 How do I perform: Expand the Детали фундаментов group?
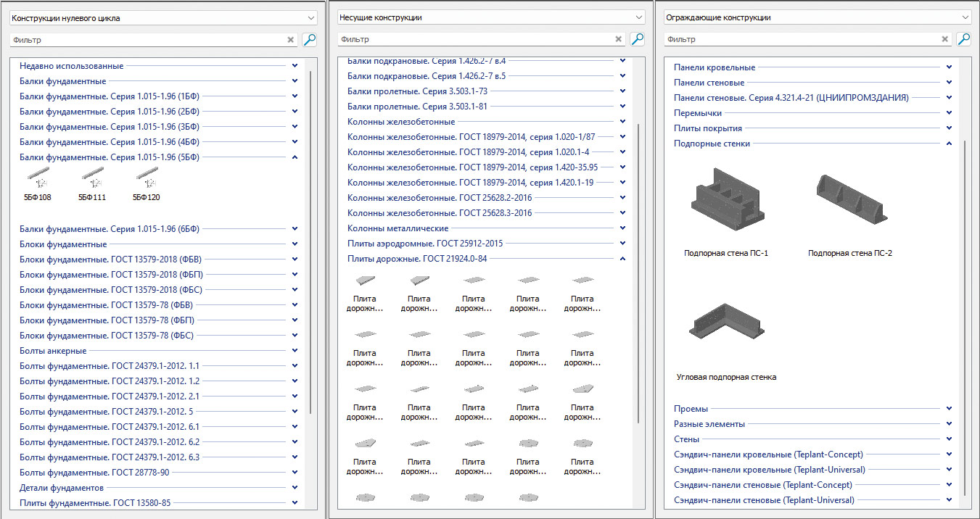(295, 488)
